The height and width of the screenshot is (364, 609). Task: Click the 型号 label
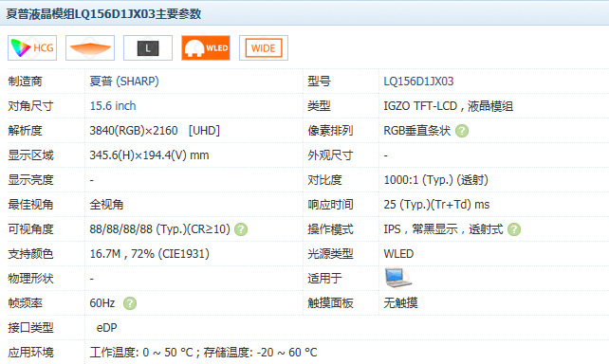(x=320, y=82)
